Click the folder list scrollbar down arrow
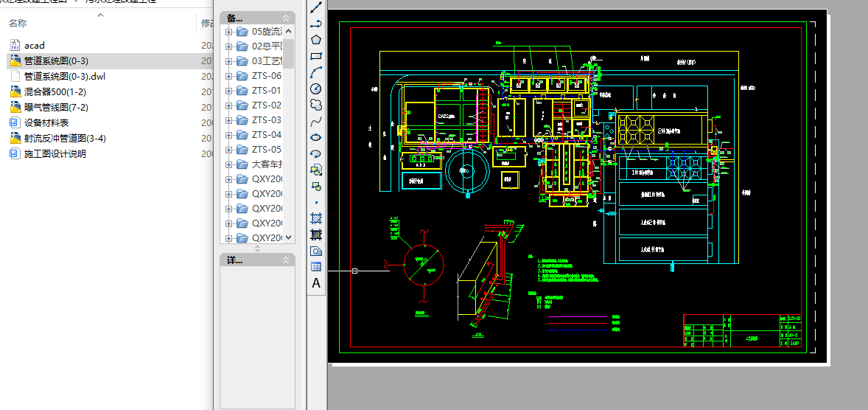 (288, 237)
